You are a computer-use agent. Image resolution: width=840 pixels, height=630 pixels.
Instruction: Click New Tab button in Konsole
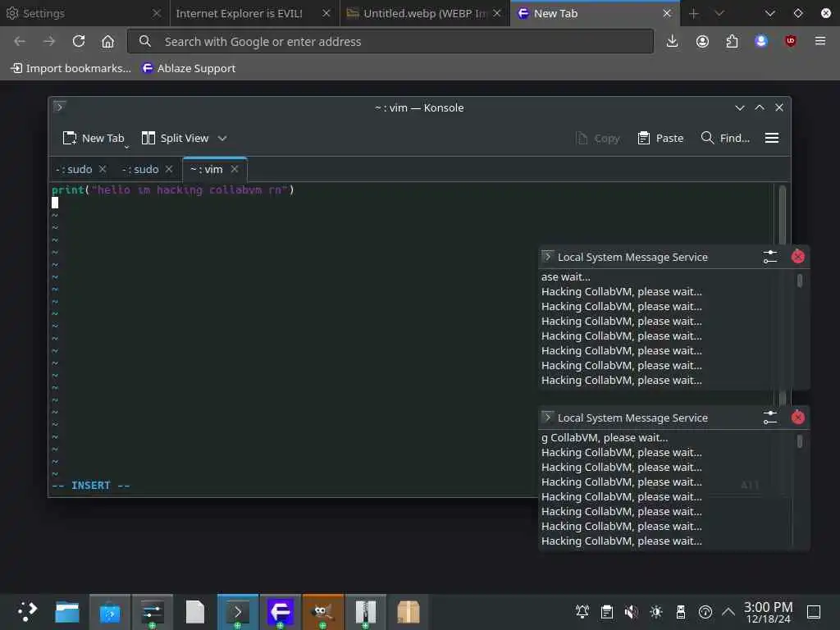coord(94,138)
